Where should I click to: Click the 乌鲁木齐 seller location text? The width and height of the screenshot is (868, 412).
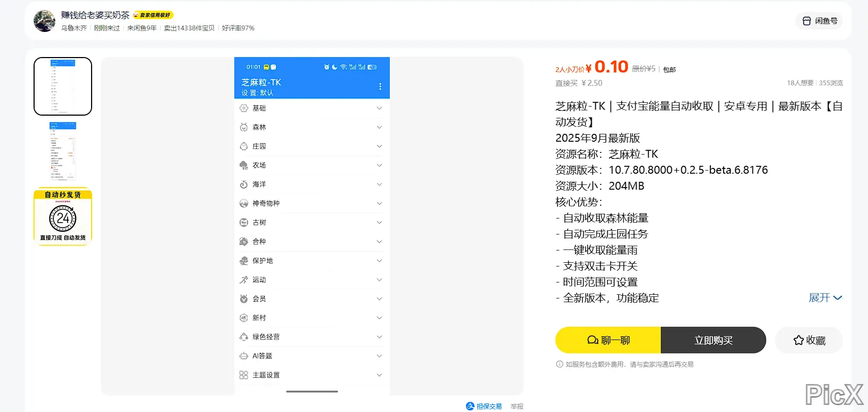coord(74,28)
